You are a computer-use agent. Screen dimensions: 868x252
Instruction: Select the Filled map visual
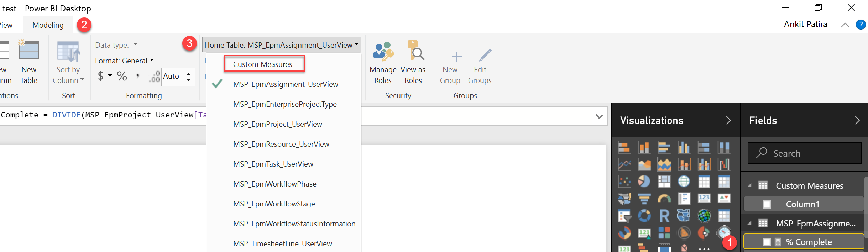coord(624,199)
